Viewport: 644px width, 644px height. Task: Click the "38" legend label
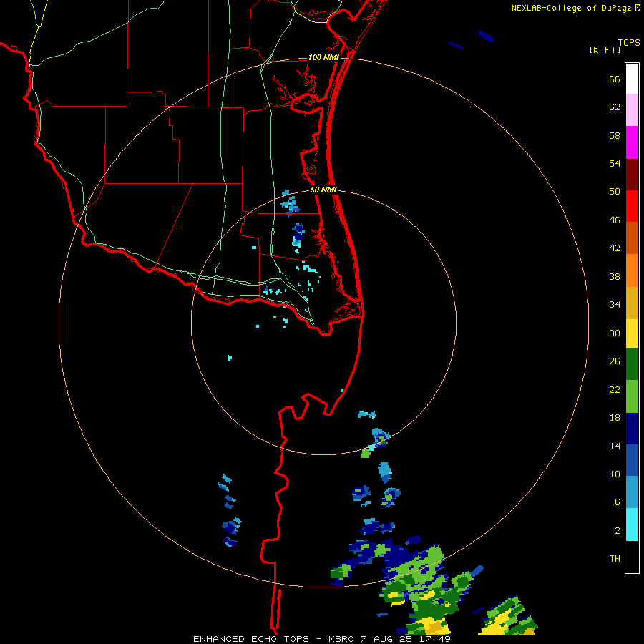tap(615, 277)
